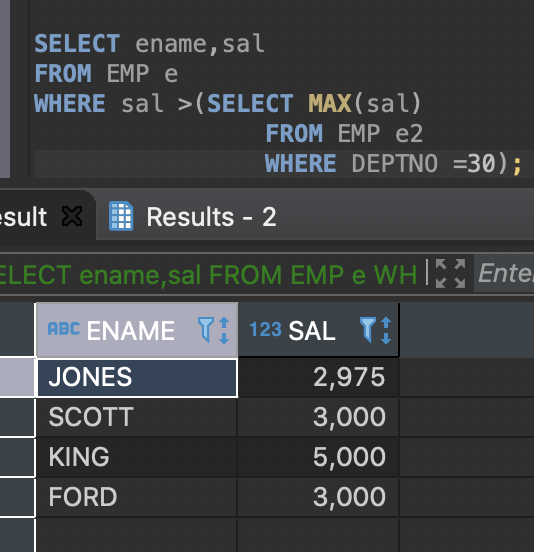
Task: Select FORD's 3,000 salary cell
Action: (319, 497)
